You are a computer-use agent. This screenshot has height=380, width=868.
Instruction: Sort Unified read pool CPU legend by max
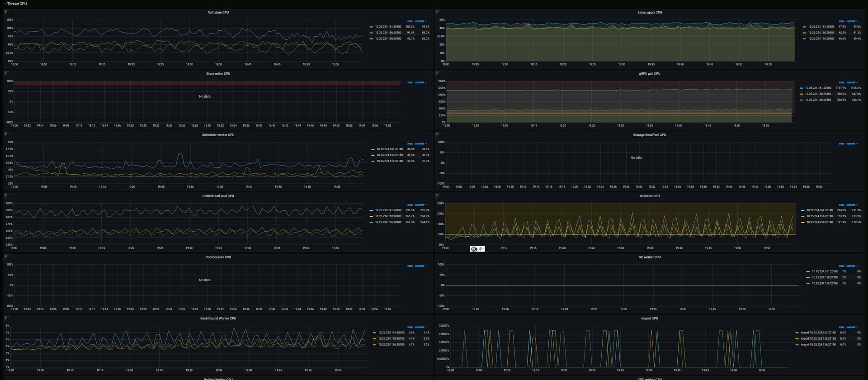410,205
